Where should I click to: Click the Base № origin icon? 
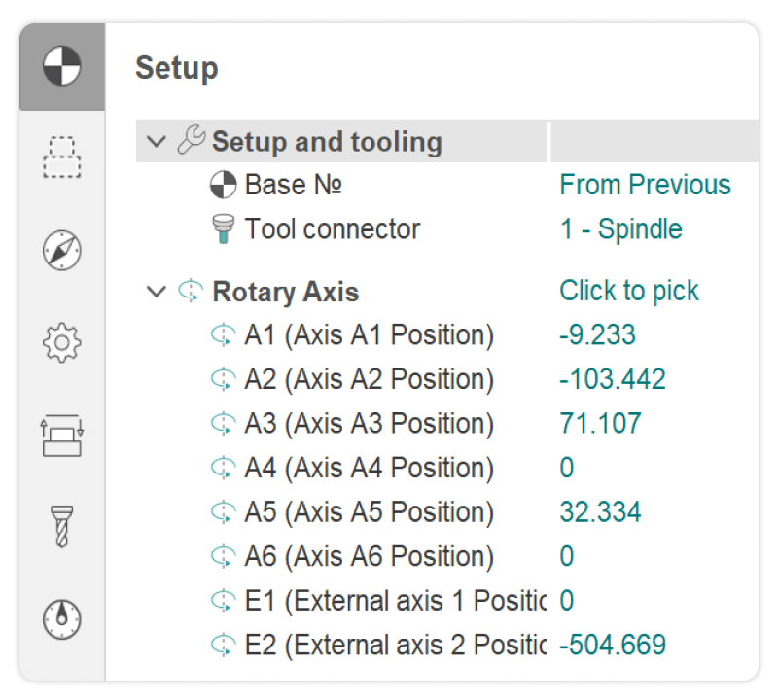(223, 185)
